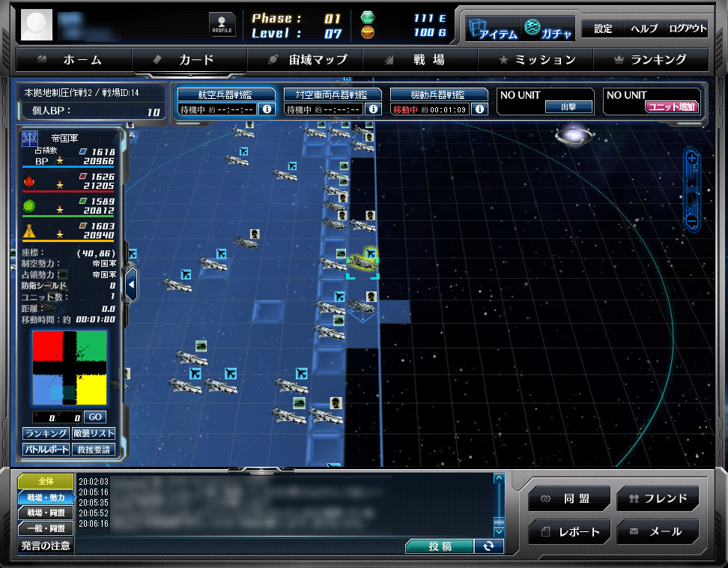
Task: Click the orange gold coin icon
Action: click(x=368, y=32)
